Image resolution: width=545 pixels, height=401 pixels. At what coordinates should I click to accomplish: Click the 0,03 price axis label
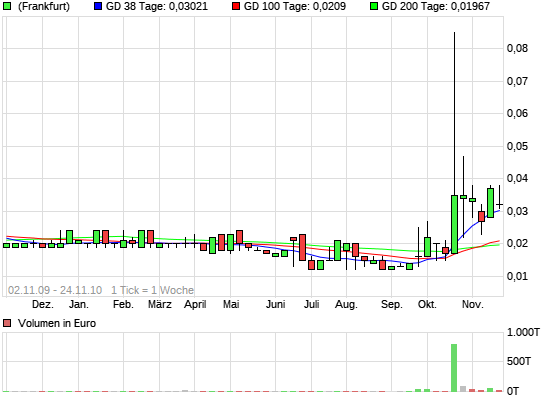click(517, 211)
